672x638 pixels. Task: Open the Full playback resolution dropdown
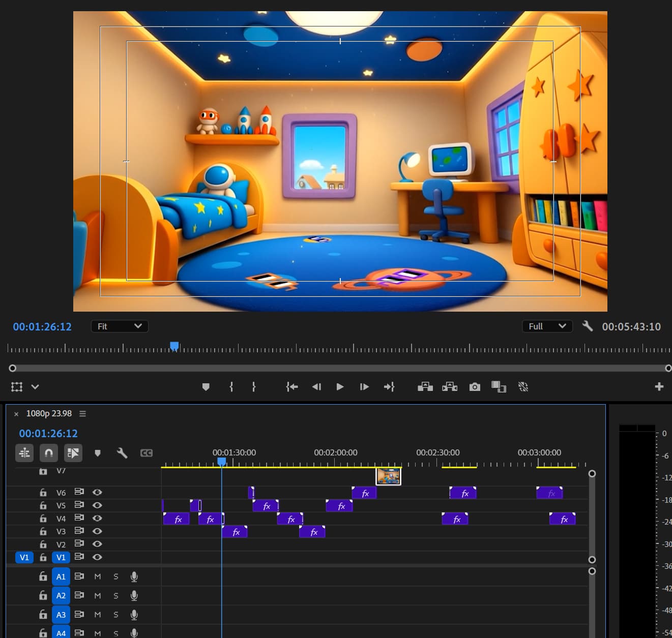pos(547,326)
